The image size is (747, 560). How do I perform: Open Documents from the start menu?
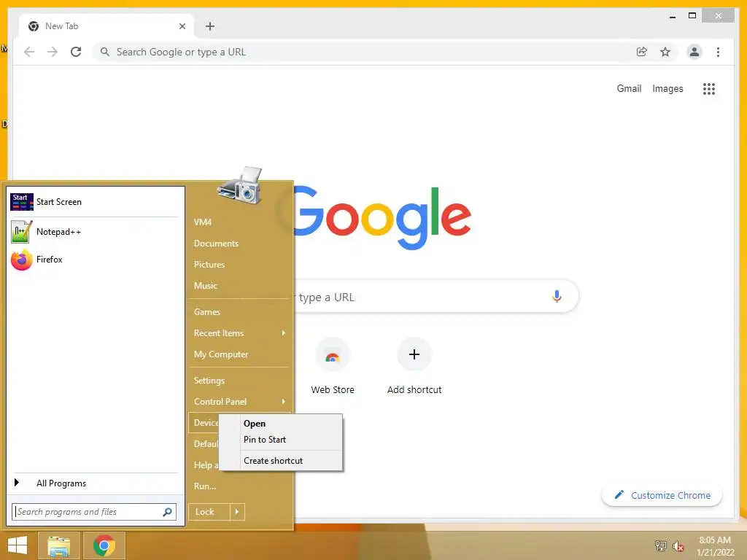click(x=239, y=244)
